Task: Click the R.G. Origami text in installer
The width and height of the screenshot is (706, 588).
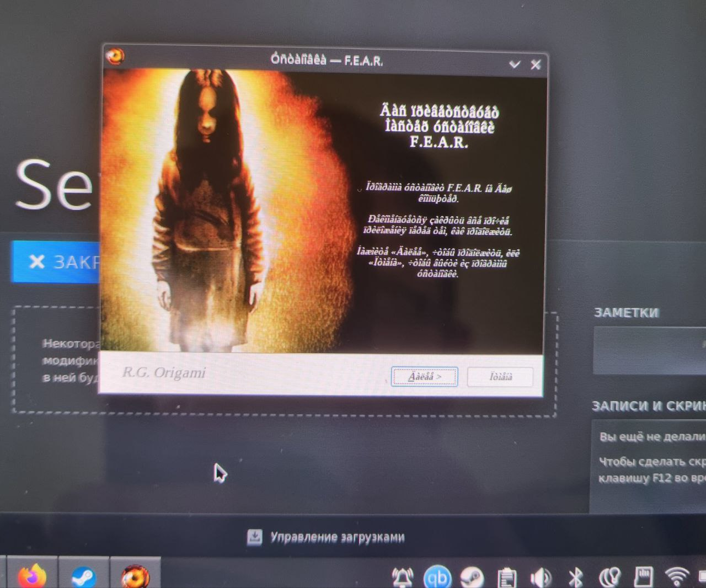Action: coord(164,373)
